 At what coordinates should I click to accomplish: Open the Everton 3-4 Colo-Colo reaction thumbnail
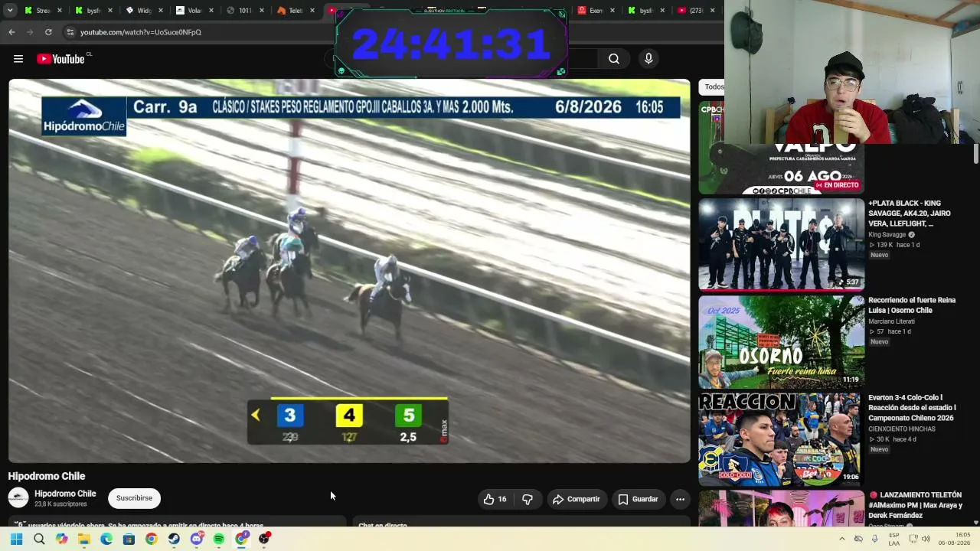point(781,439)
